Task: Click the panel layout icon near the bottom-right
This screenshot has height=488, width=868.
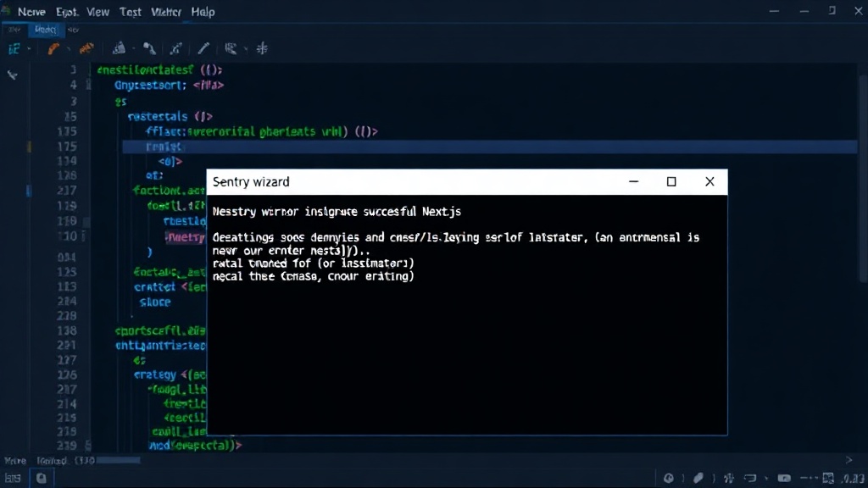Action: click(828, 478)
